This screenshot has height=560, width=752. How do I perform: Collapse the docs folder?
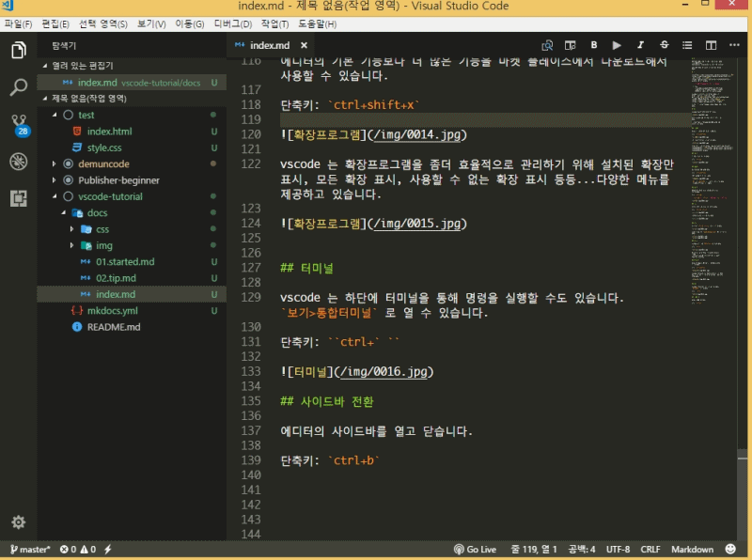(132, 213)
